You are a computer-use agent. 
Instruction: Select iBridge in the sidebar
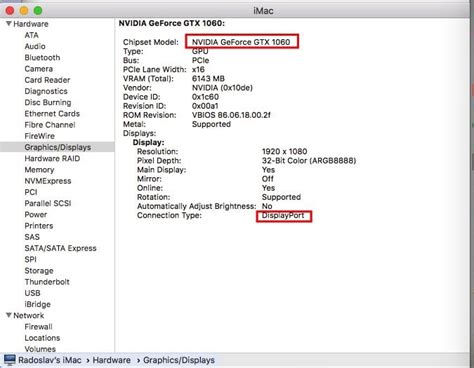37,304
